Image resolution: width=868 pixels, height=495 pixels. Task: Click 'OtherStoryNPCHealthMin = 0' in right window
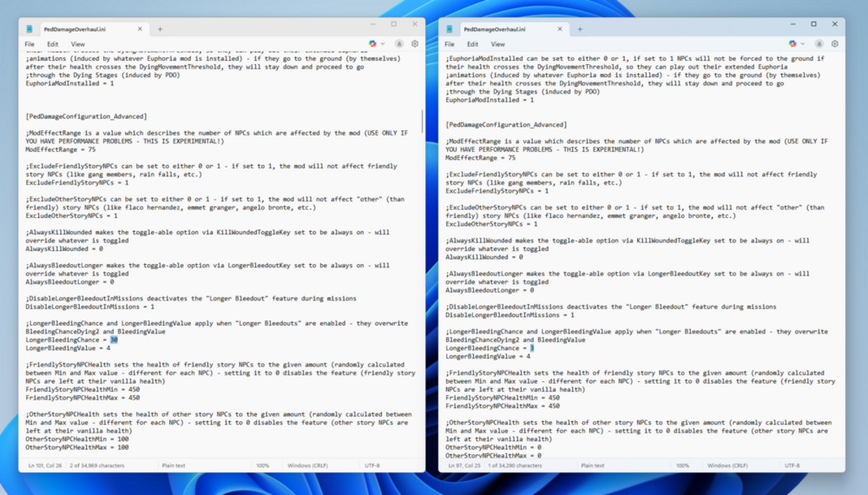pos(493,447)
